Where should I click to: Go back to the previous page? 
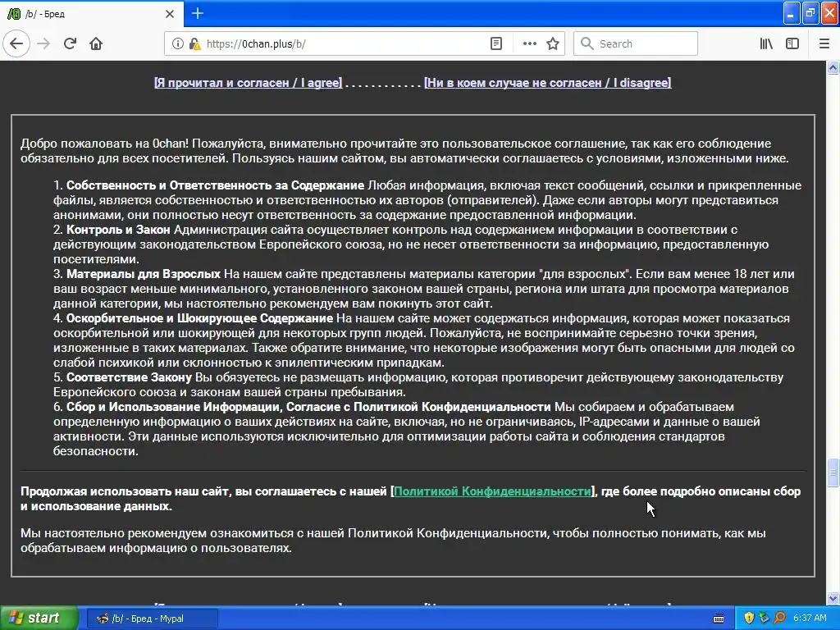(x=16, y=43)
